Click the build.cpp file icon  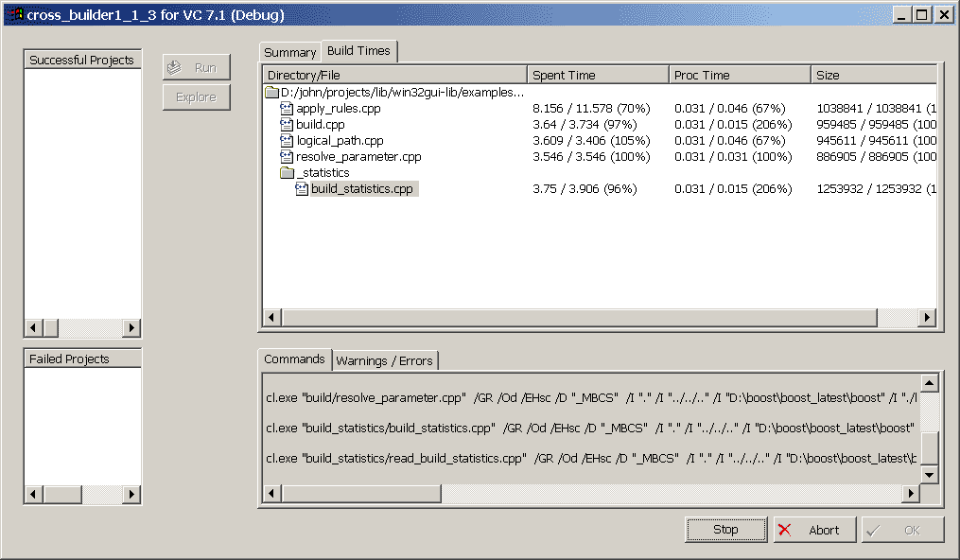pos(288,125)
